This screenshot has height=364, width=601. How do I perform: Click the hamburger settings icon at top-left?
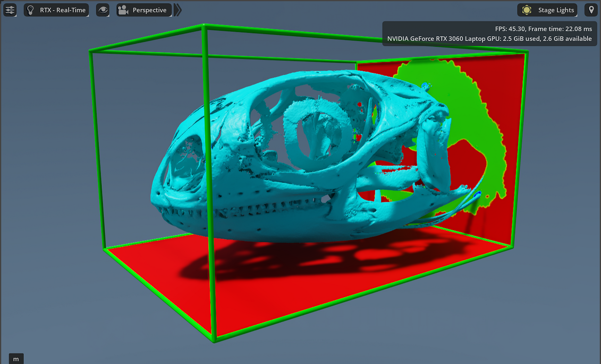pyautogui.click(x=9, y=10)
